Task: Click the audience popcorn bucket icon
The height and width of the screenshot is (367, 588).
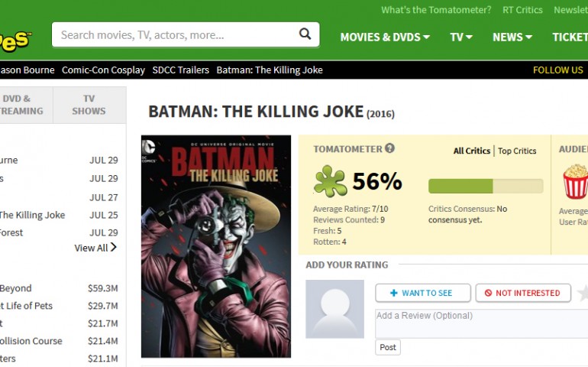Action: (576, 181)
